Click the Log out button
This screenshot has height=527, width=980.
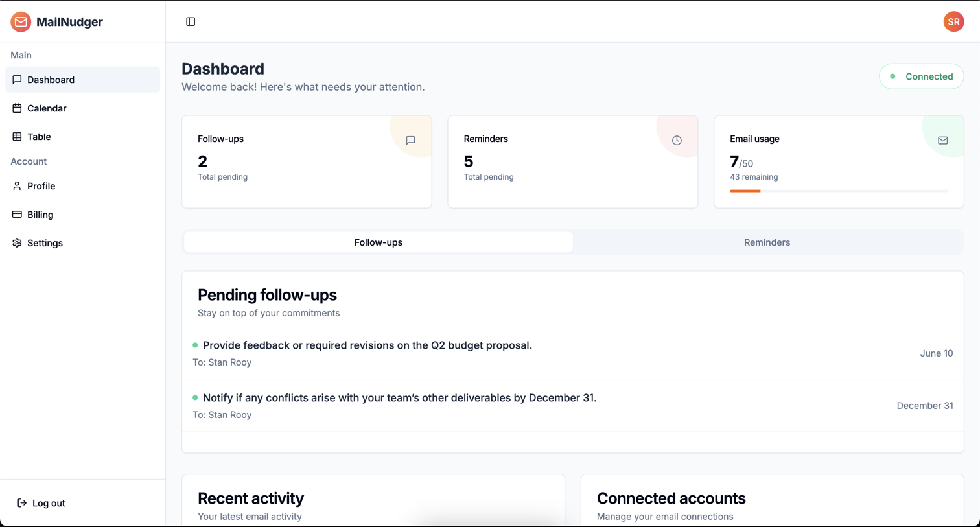coord(41,503)
